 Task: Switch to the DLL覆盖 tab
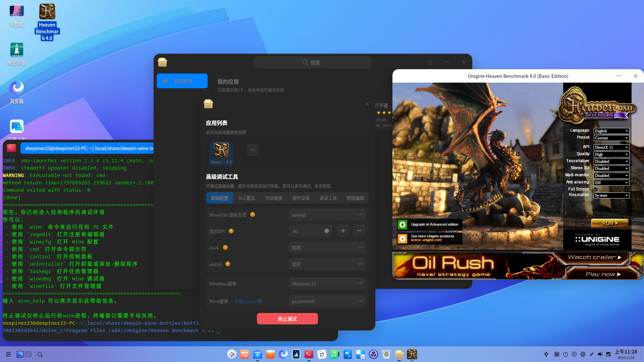(247, 198)
